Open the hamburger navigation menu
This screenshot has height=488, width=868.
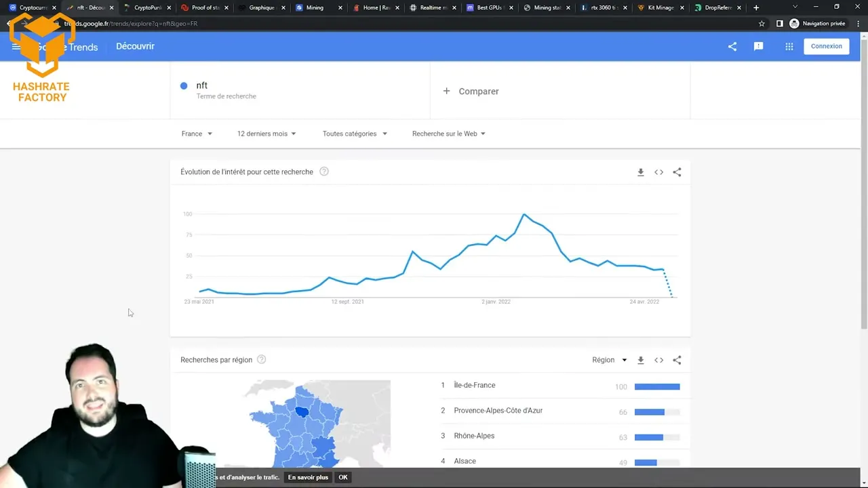click(16, 46)
